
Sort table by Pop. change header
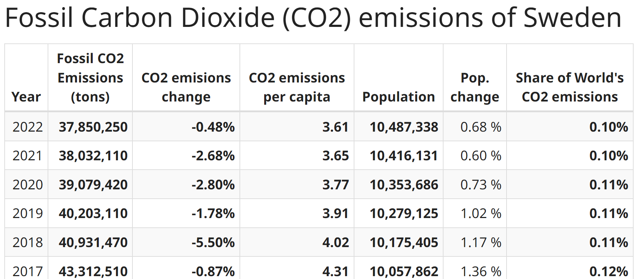click(475, 87)
